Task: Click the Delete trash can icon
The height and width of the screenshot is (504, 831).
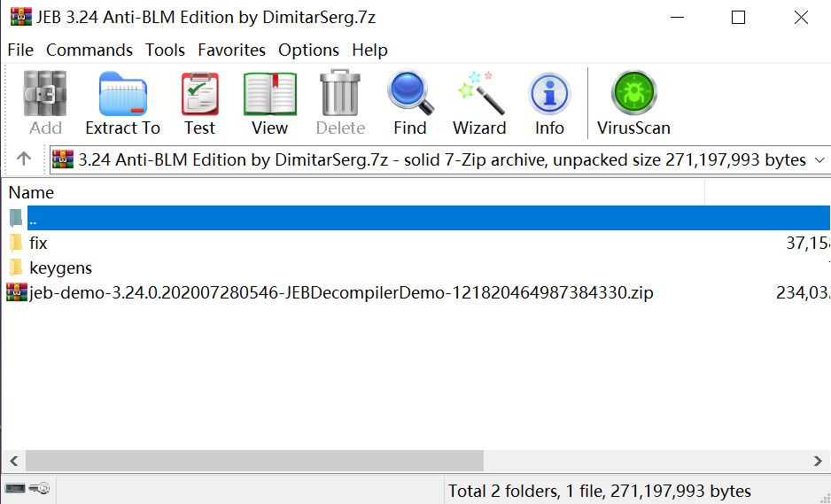Action: tap(339, 93)
